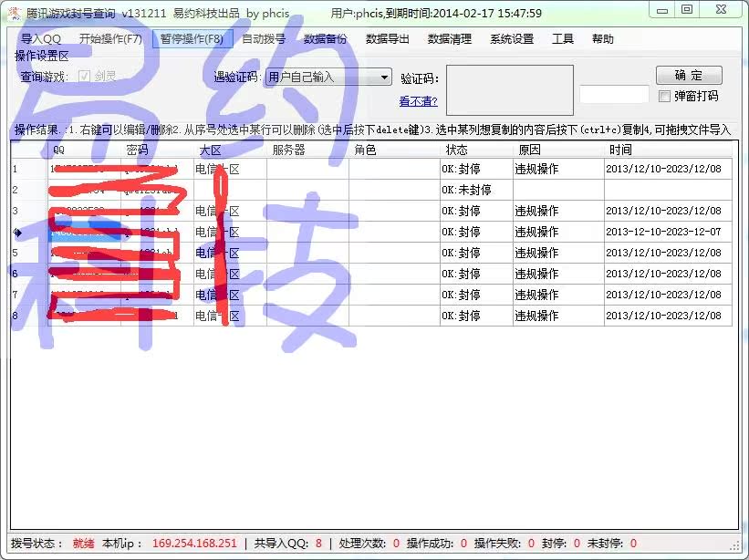Open the 数据清理 menu
749x560 pixels.
coord(450,39)
